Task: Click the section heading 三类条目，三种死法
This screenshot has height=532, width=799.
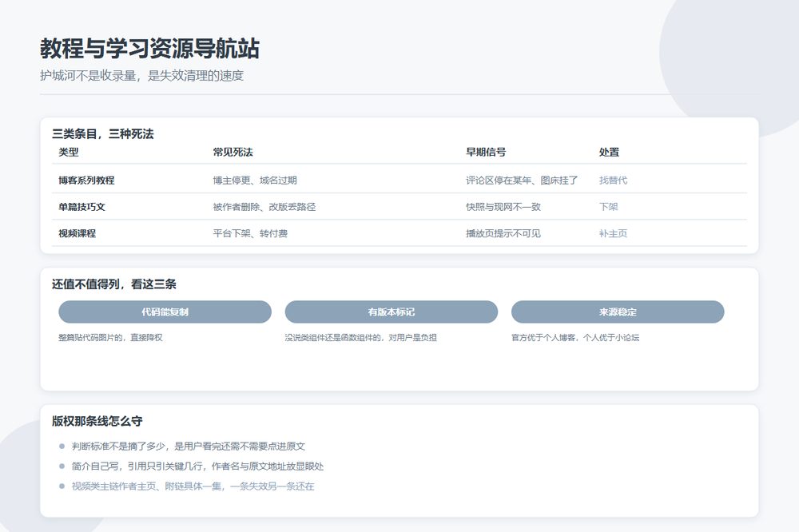Action: coord(102,134)
